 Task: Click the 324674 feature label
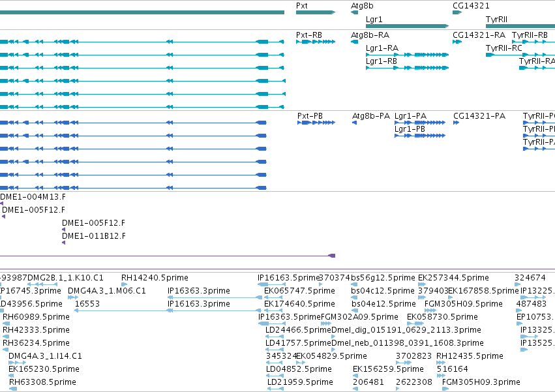point(530,278)
